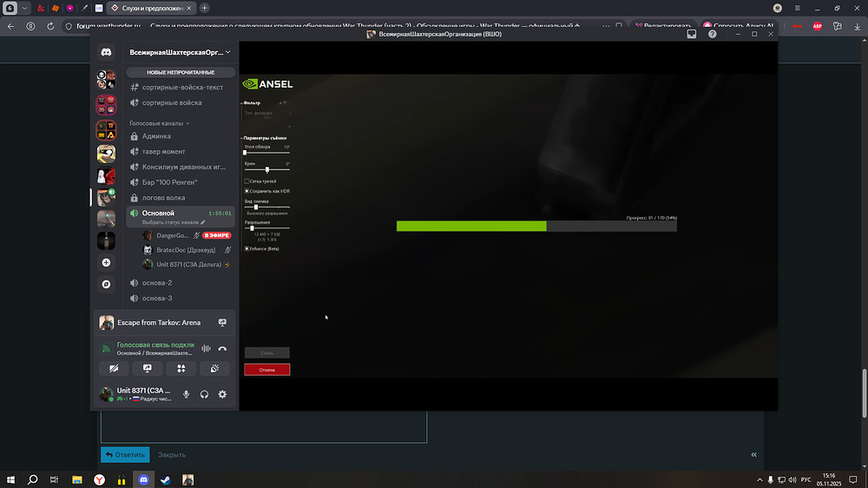The image size is (868, 488).
Task: Join the 'основа-2' voice channel
Action: [x=157, y=283]
